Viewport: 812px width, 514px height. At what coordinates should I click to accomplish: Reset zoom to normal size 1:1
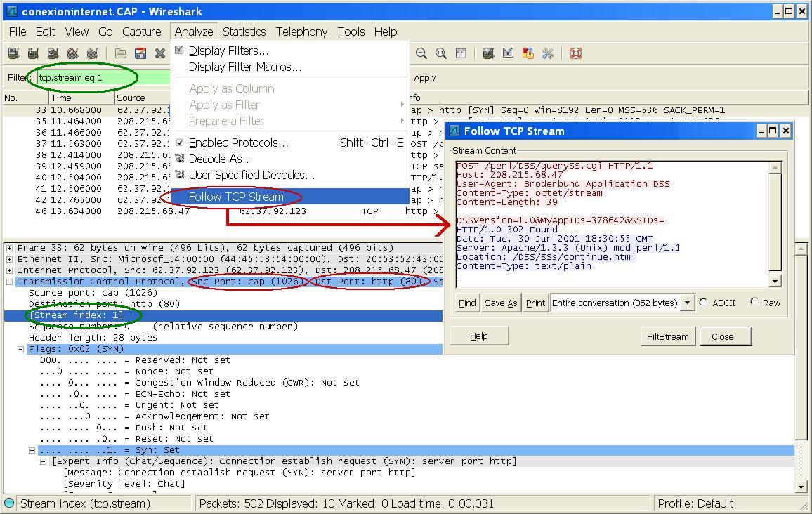point(441,53)
